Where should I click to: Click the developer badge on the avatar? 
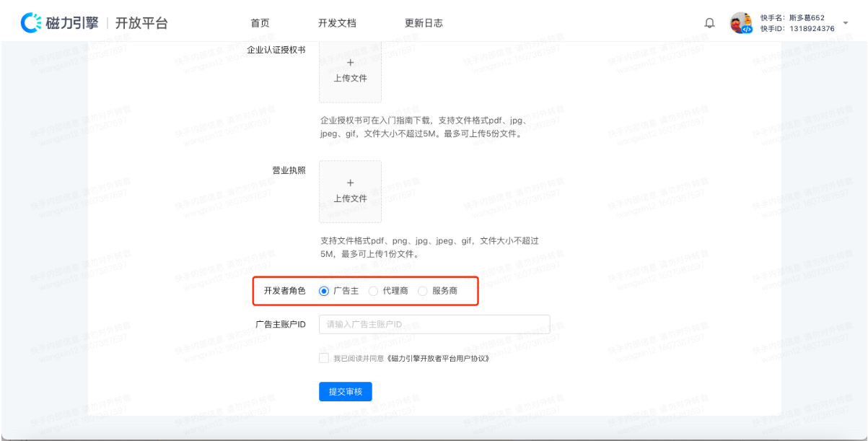[748, 30]
